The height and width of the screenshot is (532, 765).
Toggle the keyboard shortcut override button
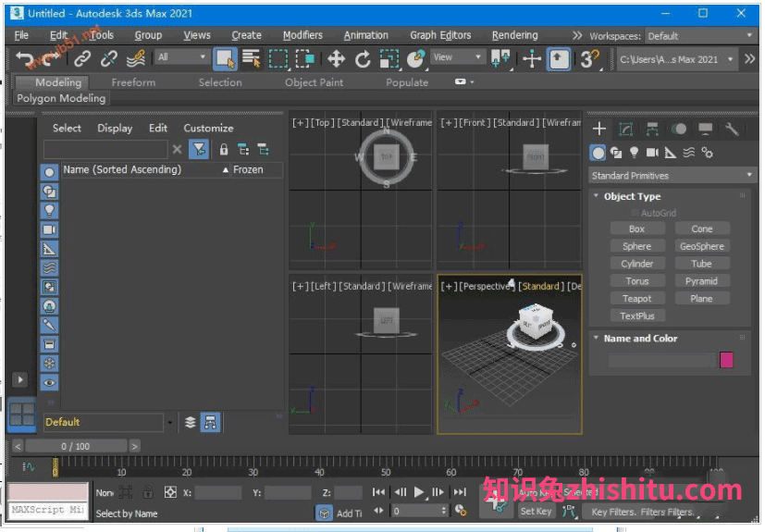(558, 59)
